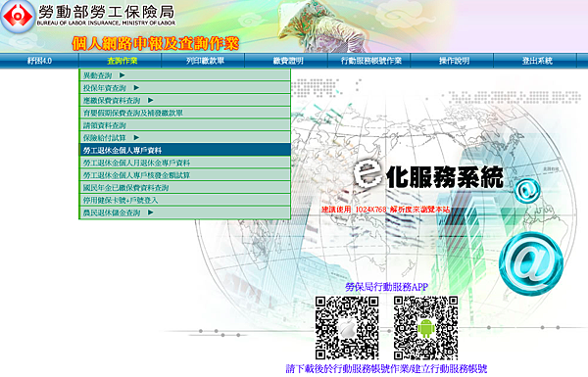
Task: Open the 紓困4.0 menu
Action: click(39, 61)
